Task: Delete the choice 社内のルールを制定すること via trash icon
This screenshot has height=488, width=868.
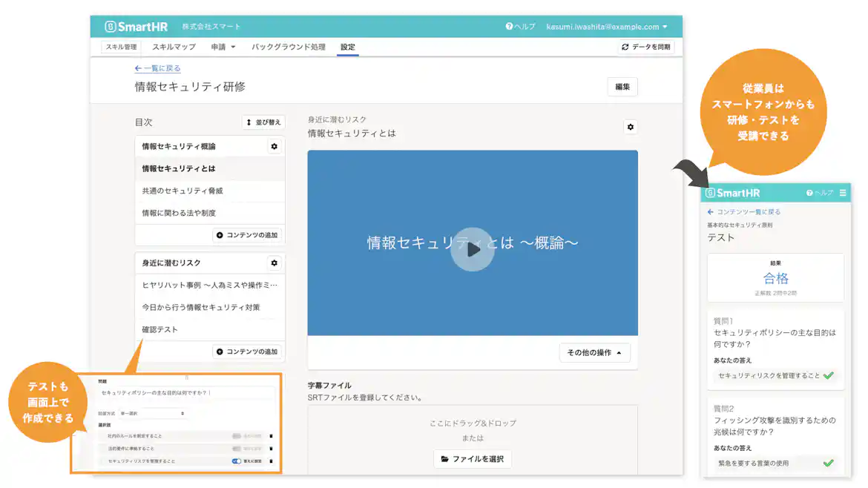Action: (270, 436)
